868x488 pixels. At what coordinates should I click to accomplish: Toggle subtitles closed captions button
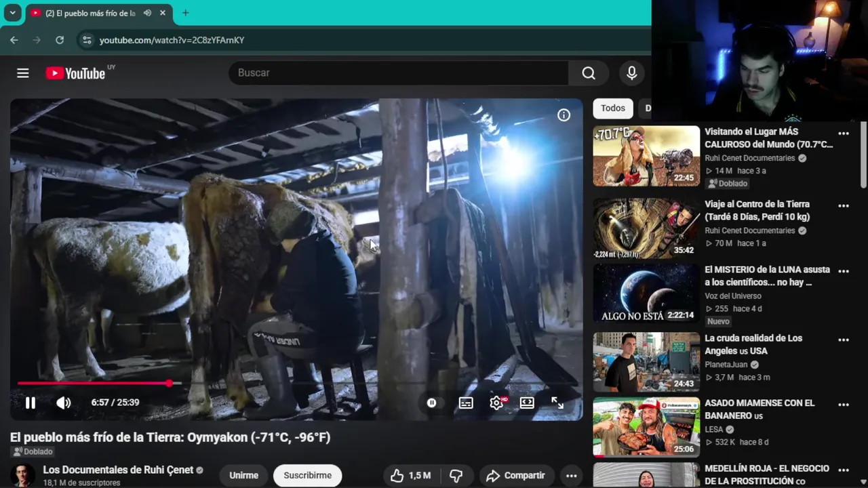(x=466, y=403)
